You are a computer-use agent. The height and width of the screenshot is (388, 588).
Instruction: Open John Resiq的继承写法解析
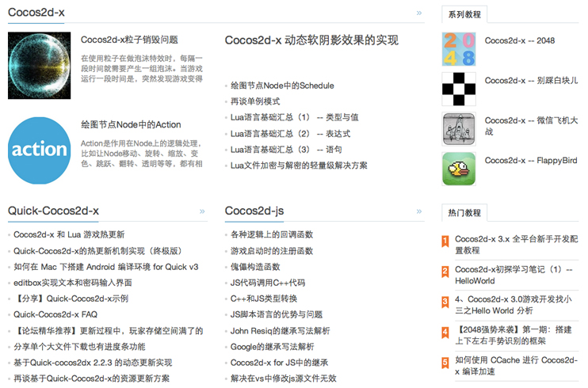pyautogui.click(x=280, y=331)
